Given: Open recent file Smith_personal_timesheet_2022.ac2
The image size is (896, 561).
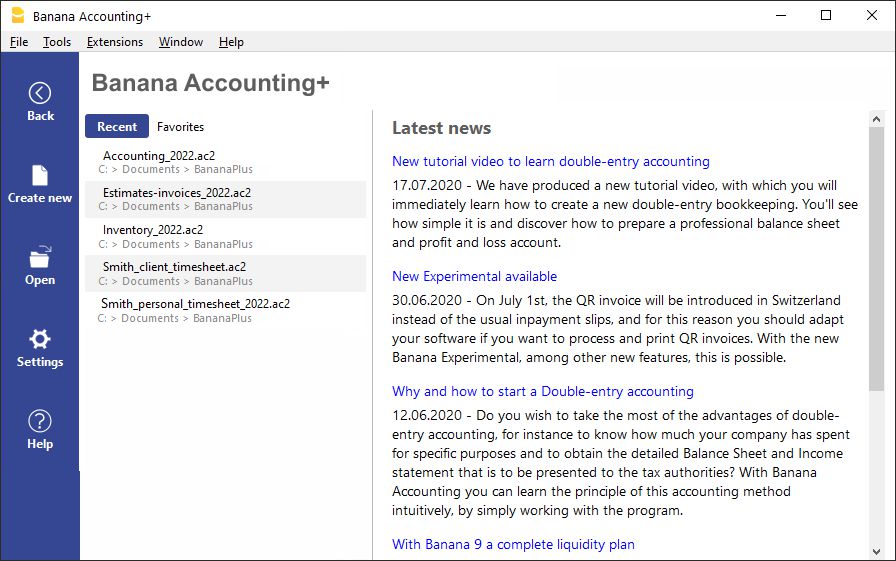Looking at the screenshot, I should tap(225, 310).
